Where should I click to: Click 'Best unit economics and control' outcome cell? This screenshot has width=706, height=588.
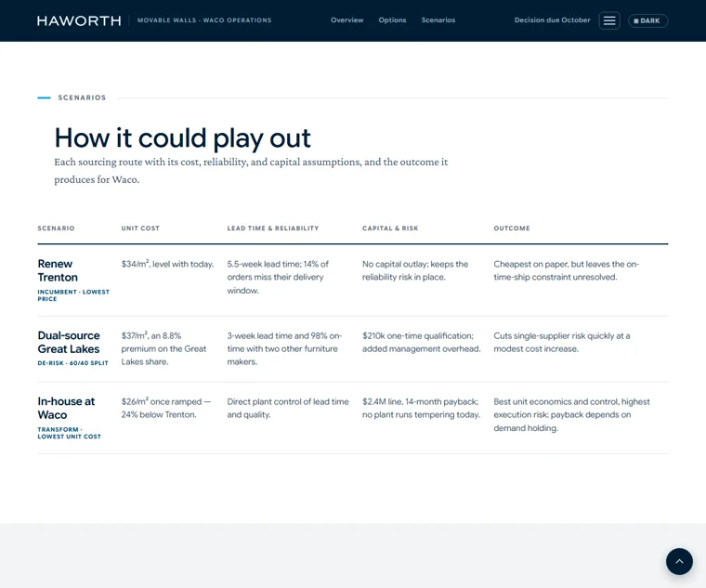[572, 414]
